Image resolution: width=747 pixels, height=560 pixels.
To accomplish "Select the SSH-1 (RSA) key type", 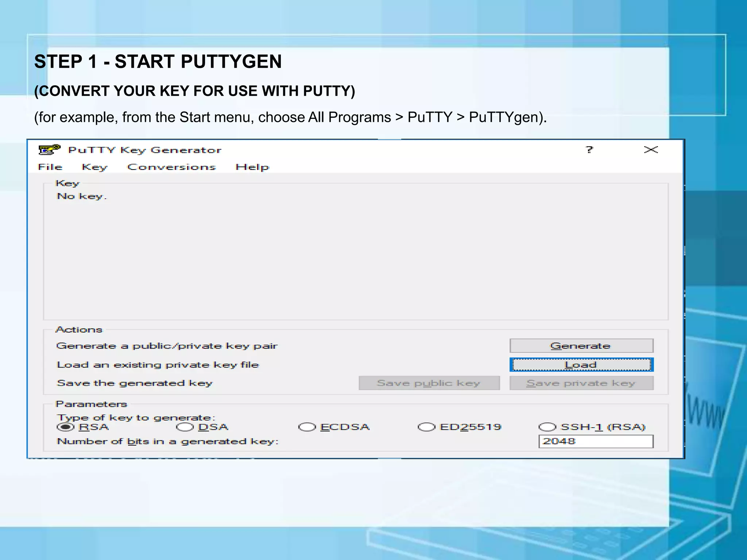I will [x=592, y=427].
